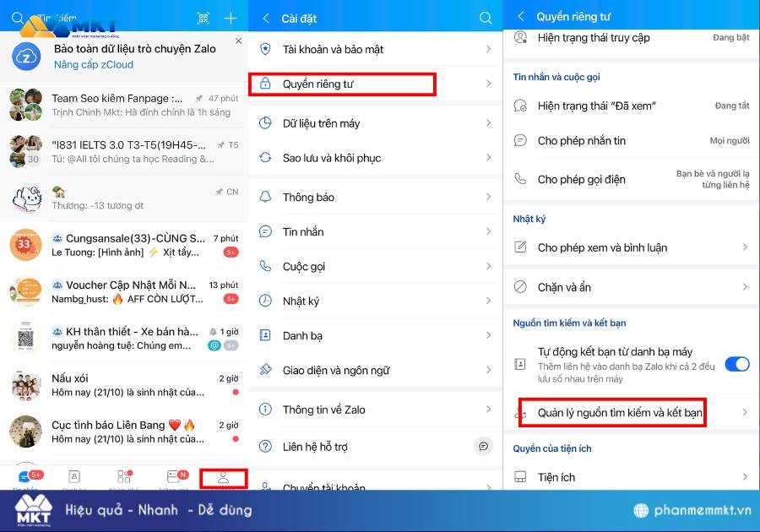Open Chuyển tài khoản option
Screen dimensions: 760x532
[375, 485]
